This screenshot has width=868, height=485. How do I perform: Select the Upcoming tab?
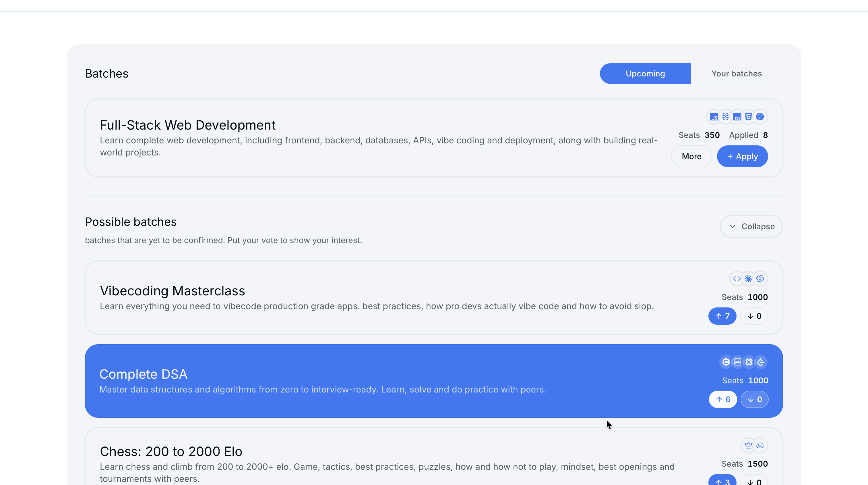645,74
